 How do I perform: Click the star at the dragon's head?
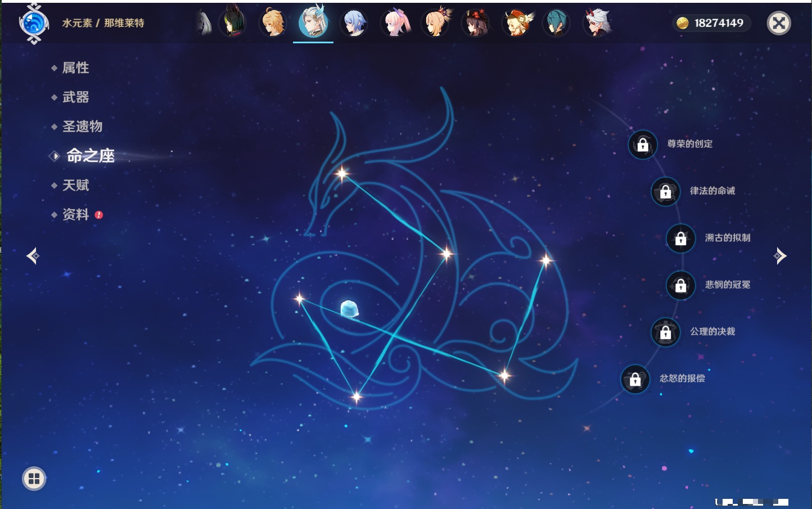[342, 174]
